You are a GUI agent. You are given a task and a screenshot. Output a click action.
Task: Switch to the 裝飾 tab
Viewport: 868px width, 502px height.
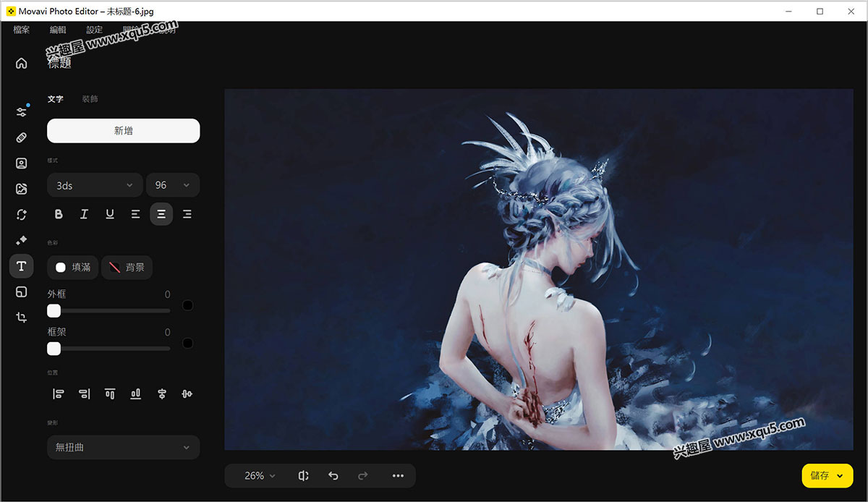(x=90, y=99)
